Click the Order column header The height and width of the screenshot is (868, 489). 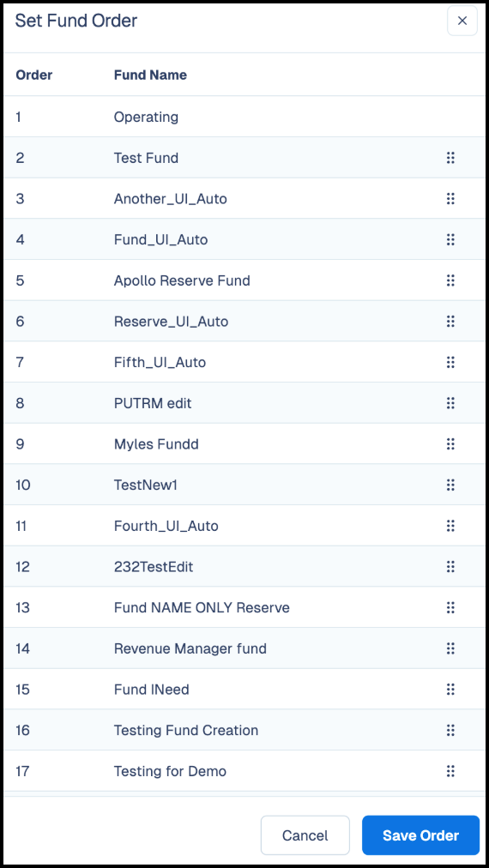click(33, 75)
